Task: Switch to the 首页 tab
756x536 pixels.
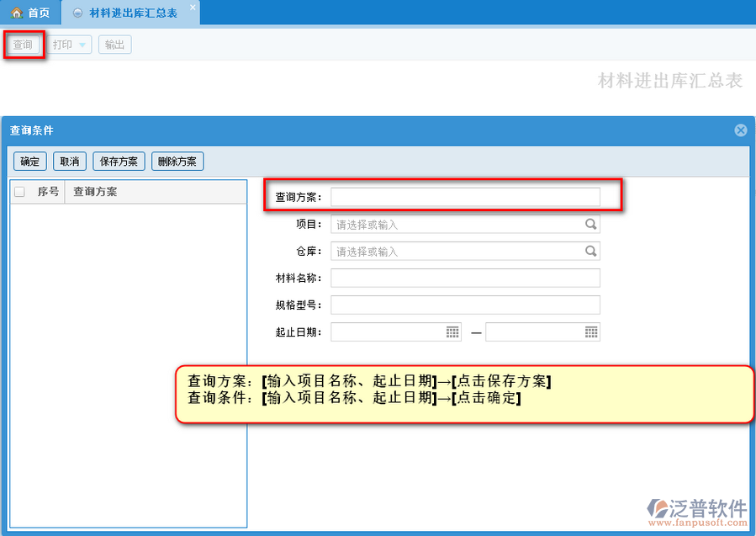Action: (30, 13)
